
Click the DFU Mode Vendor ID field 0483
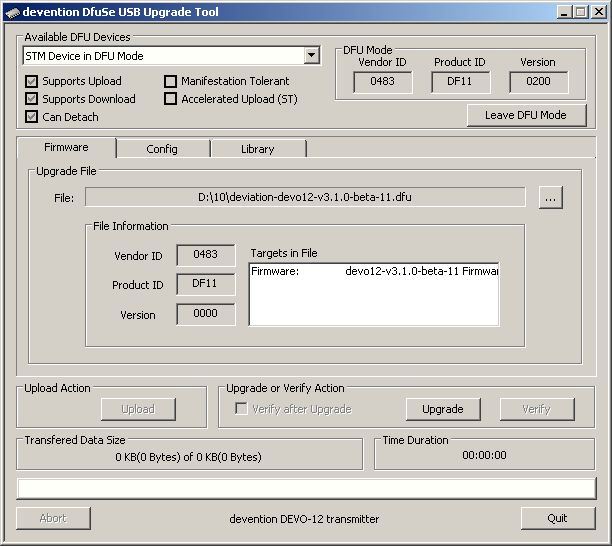[382, 82]
